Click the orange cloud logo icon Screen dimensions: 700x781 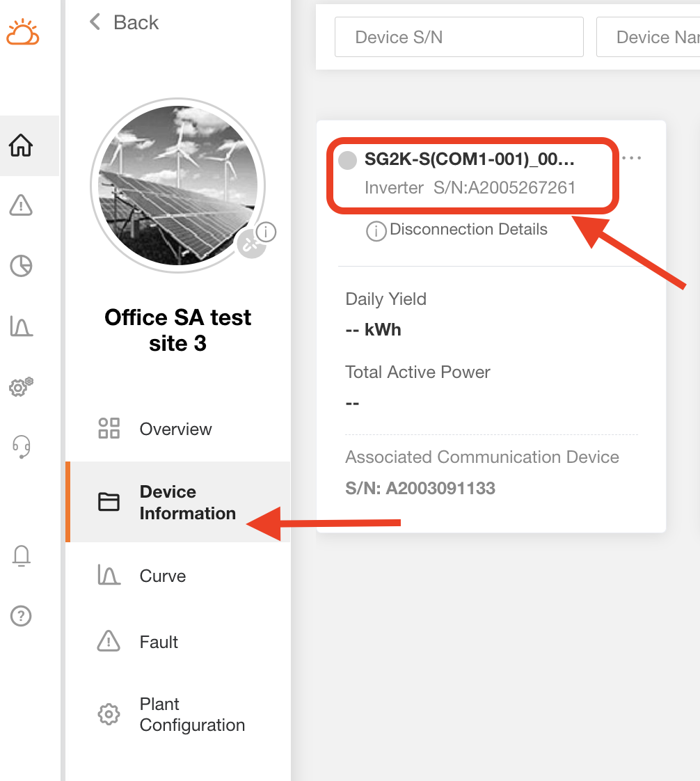[22, 33]
